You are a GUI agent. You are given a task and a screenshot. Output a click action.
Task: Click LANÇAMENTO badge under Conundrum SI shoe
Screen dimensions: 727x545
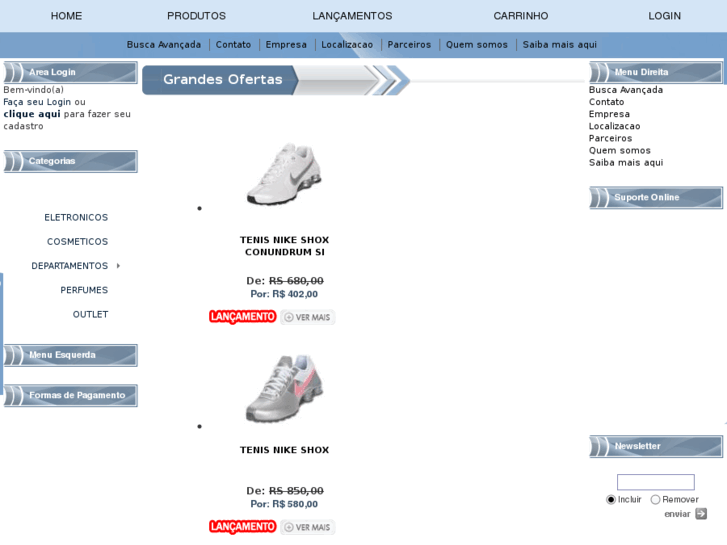242,317
